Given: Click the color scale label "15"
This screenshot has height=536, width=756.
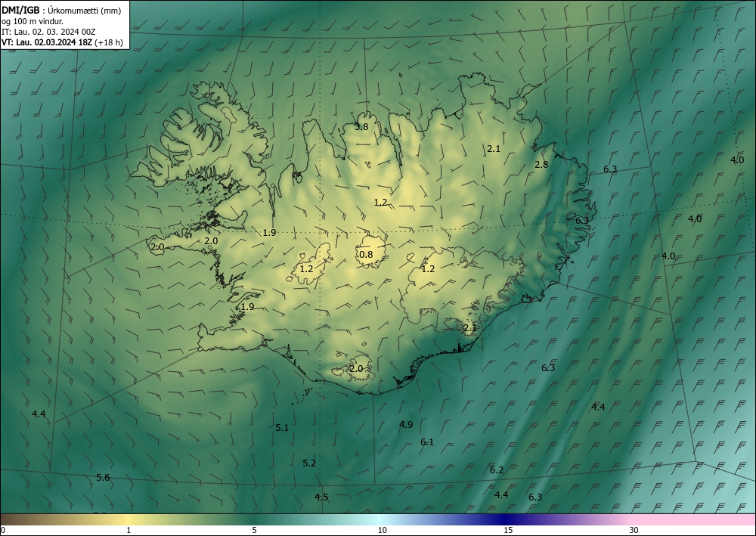Looking at the screenshot, I should [x=508, y=530].
